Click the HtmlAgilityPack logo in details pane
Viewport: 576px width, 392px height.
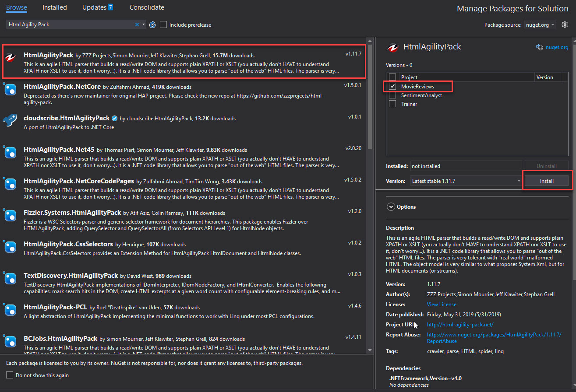pos(393,47)
